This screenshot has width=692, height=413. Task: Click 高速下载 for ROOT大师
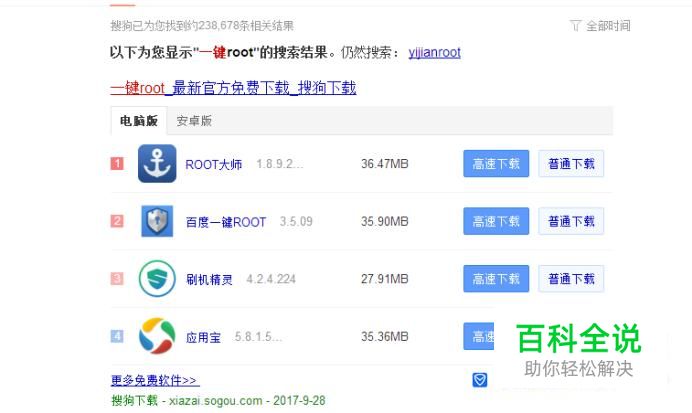[x=496, y=164]
